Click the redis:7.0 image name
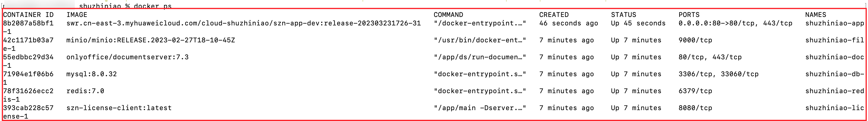 (85, 91)
